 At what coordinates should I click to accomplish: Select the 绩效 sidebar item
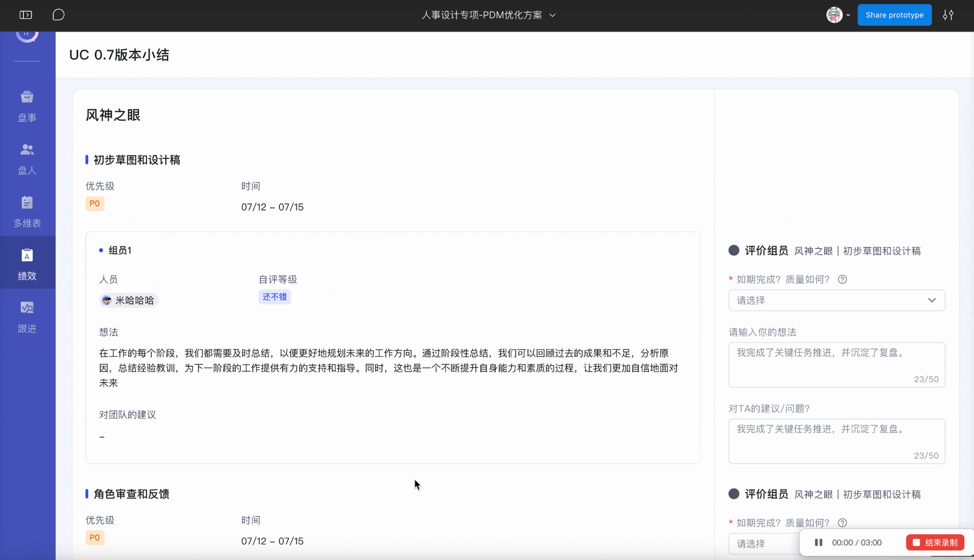pyautogui.click(x=27, y=263)
